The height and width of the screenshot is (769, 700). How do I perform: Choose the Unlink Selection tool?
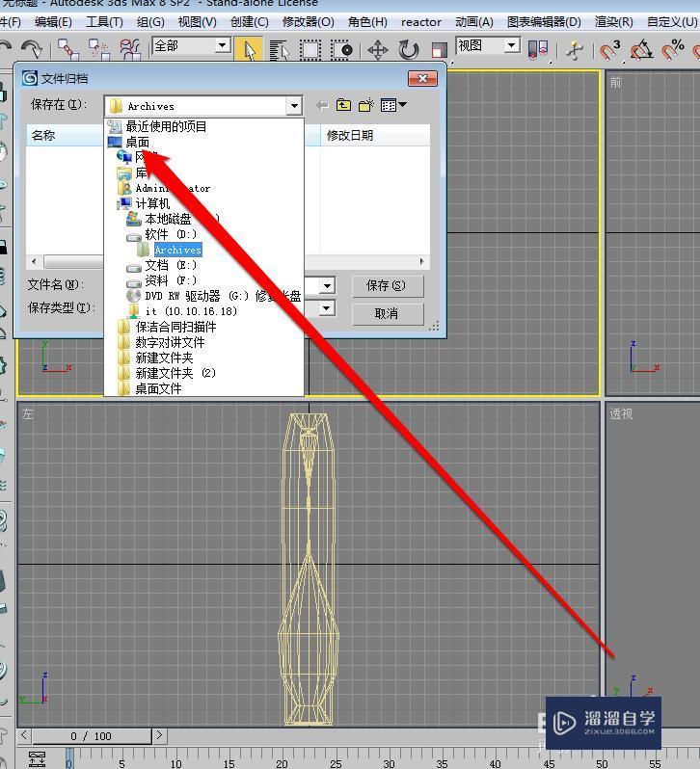99,49
